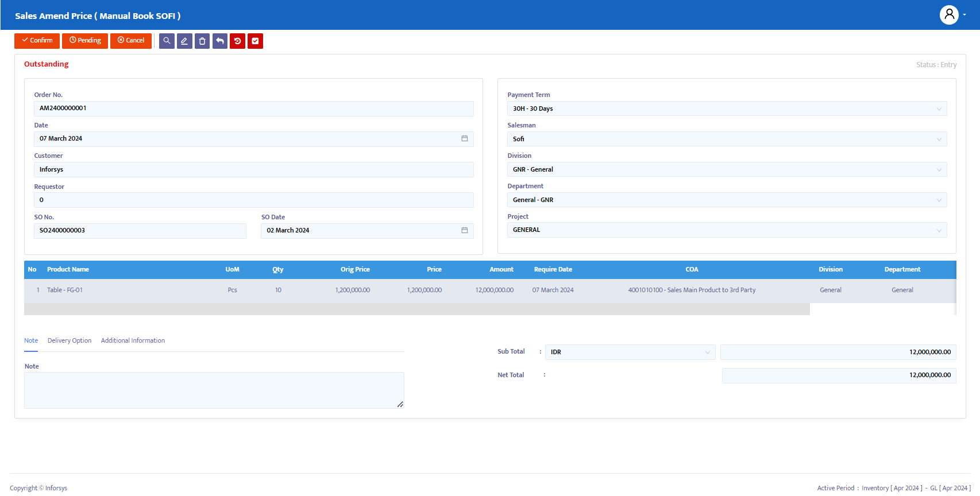Click the Active Period Inventory Apr 2024 text
Viewport: 980px width, 496px height.
870,488
